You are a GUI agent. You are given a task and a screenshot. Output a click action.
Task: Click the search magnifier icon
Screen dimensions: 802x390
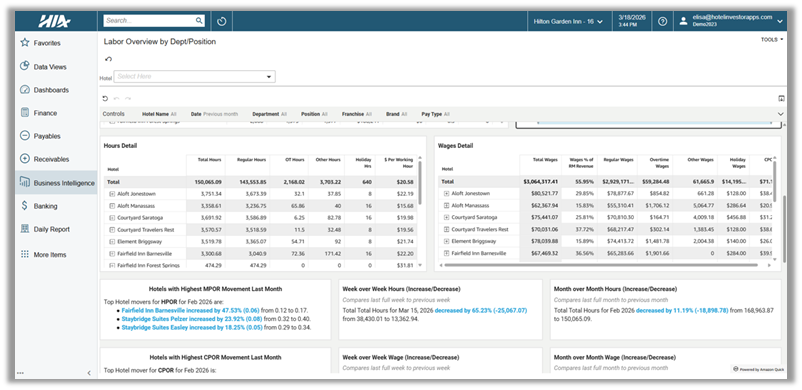(x=199, y=21)
